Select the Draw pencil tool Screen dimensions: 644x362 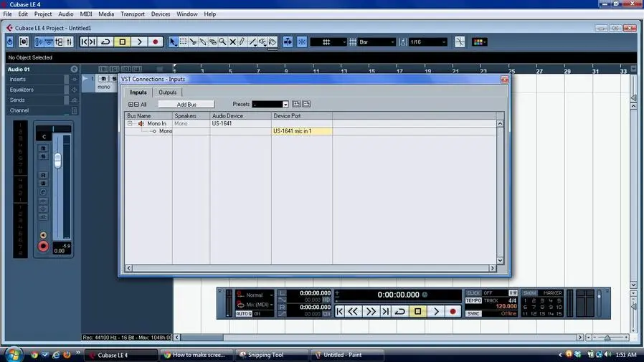(x=242, y=42)
